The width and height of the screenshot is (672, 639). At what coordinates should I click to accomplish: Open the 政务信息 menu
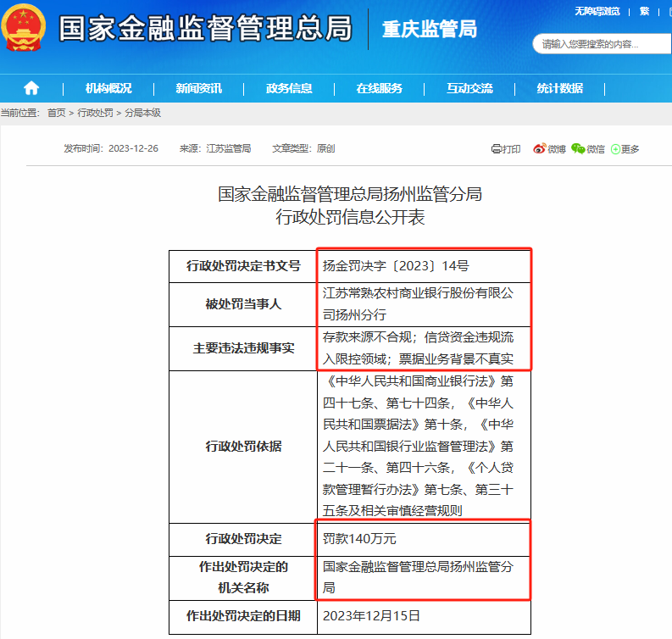click(x=289, y=88)
